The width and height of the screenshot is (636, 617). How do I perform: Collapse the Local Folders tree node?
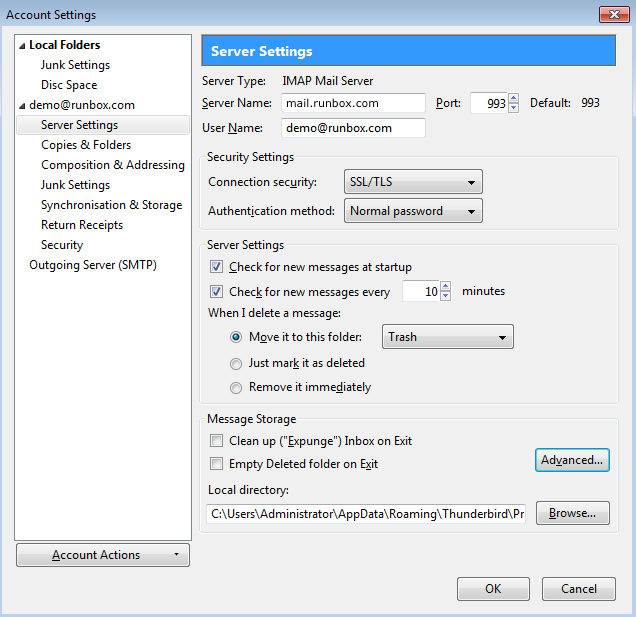(22, 46)
